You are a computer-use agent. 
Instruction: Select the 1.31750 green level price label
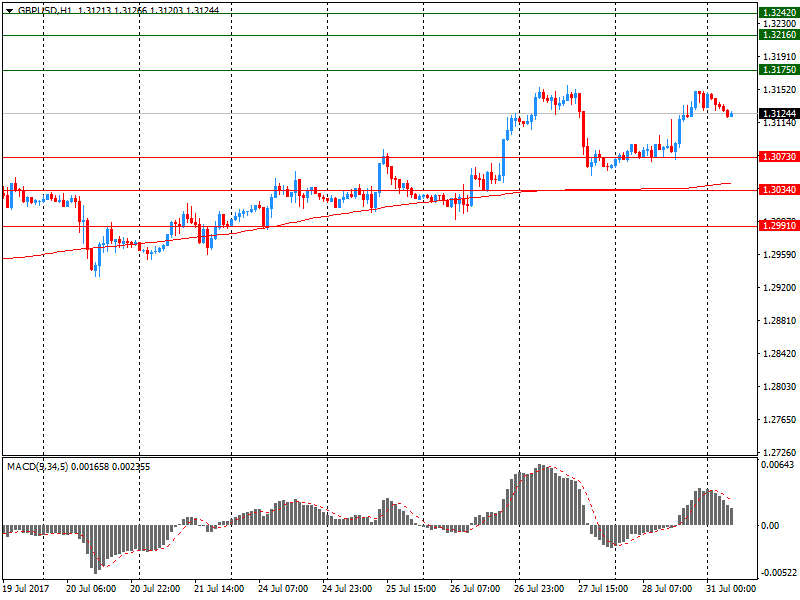[x=779, y=69]
